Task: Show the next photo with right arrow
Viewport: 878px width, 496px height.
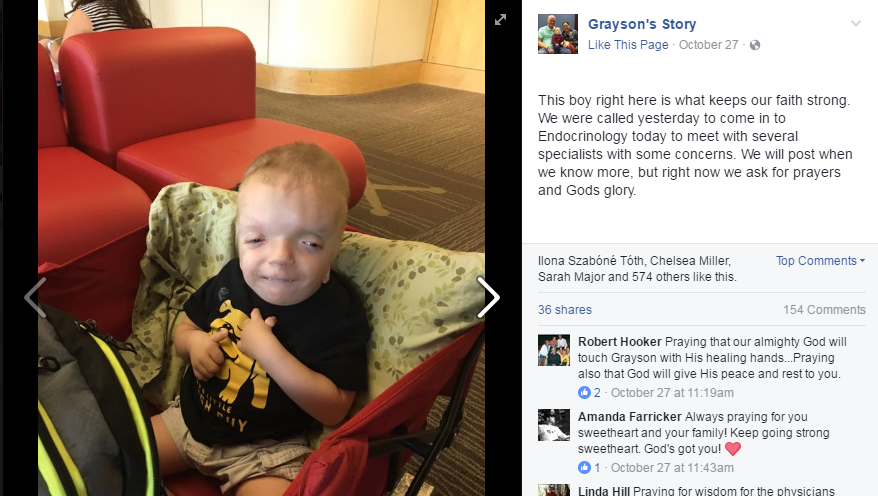Action: tap(488, 297)
